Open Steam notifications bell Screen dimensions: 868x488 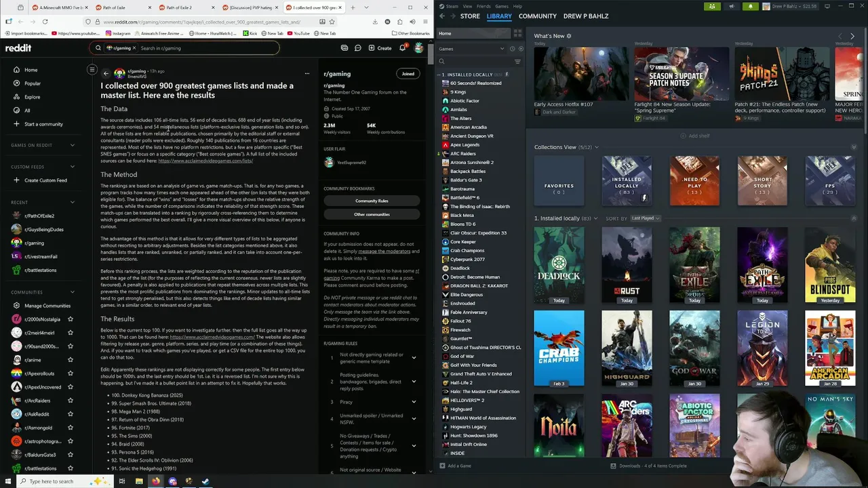751,6
